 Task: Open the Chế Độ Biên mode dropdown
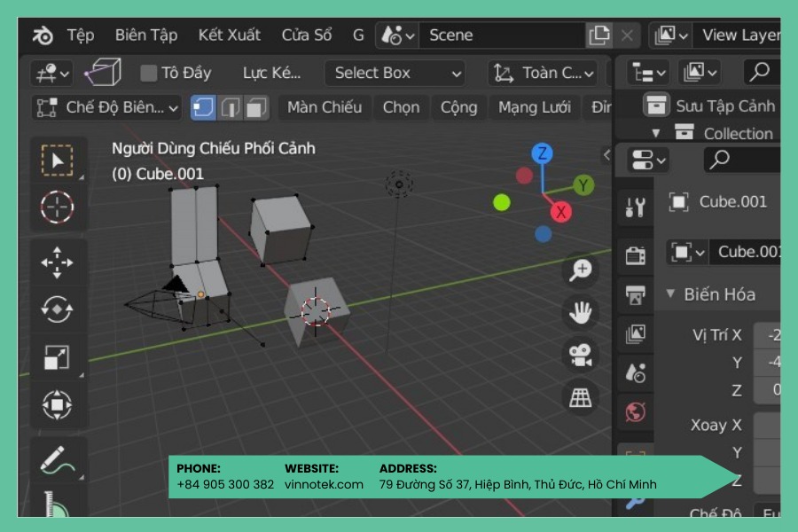tap(107, 108)
